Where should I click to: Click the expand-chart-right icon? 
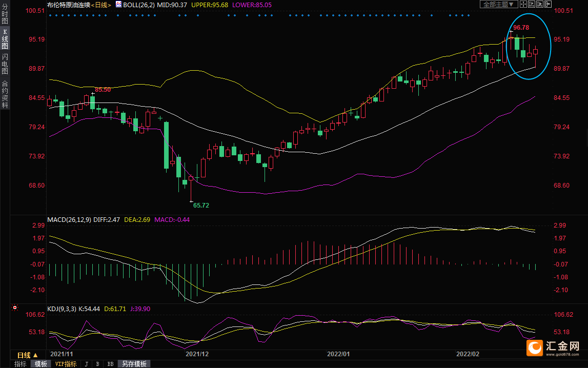pos(548,4)
